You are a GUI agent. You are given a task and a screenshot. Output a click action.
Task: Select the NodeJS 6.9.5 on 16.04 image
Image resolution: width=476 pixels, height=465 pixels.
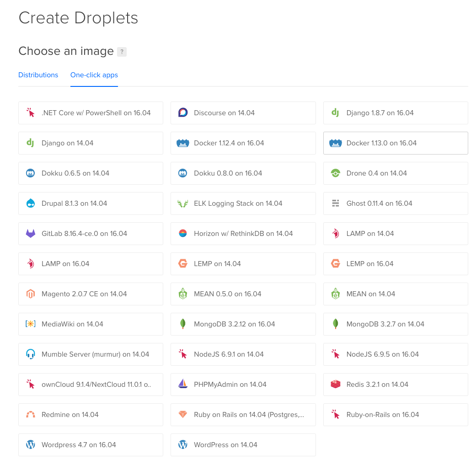[396, 354]
